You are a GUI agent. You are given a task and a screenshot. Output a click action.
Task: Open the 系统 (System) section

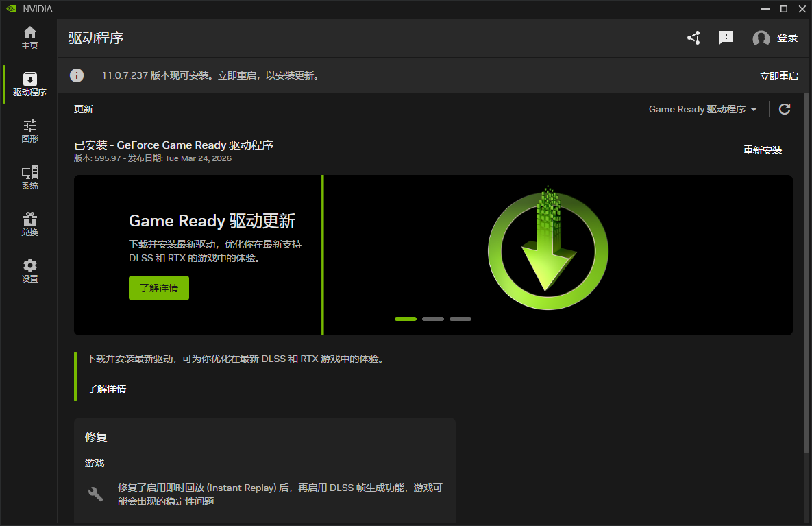click(29, 177)
